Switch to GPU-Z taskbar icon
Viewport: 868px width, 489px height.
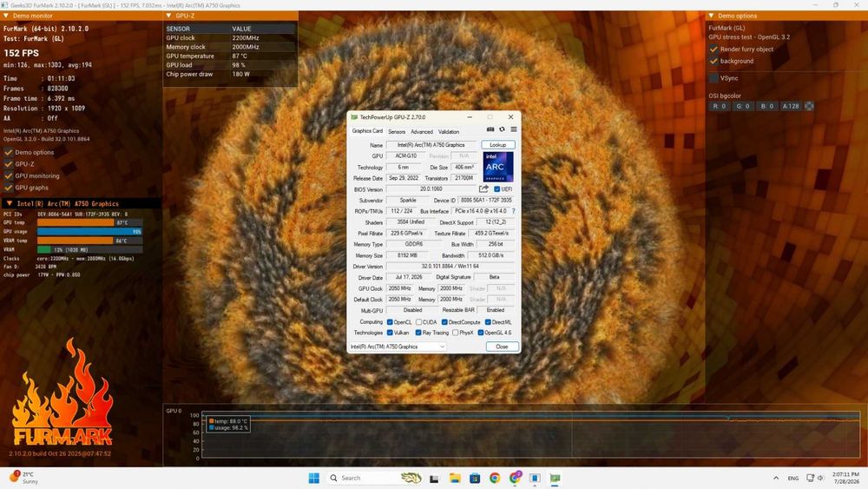[555, 478]
